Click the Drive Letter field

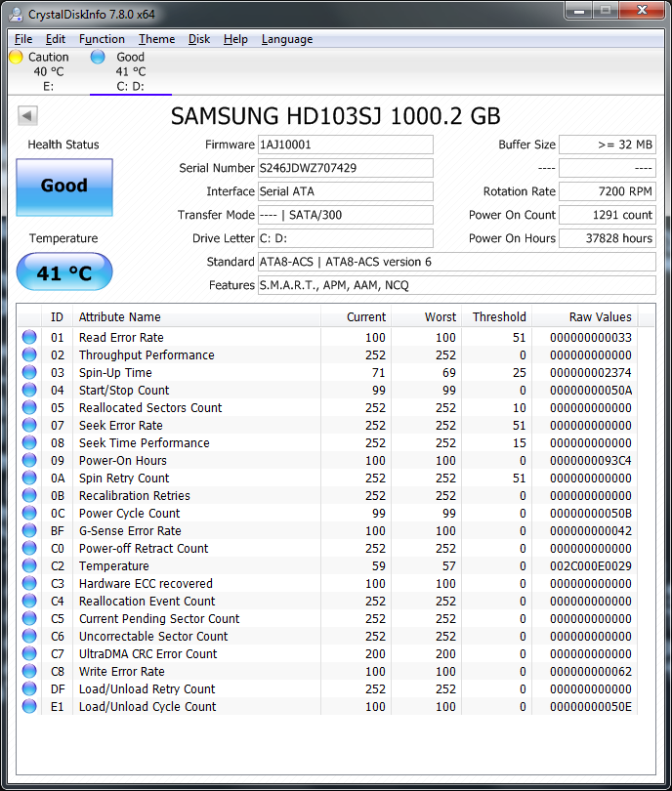click(x=346, y=238)
